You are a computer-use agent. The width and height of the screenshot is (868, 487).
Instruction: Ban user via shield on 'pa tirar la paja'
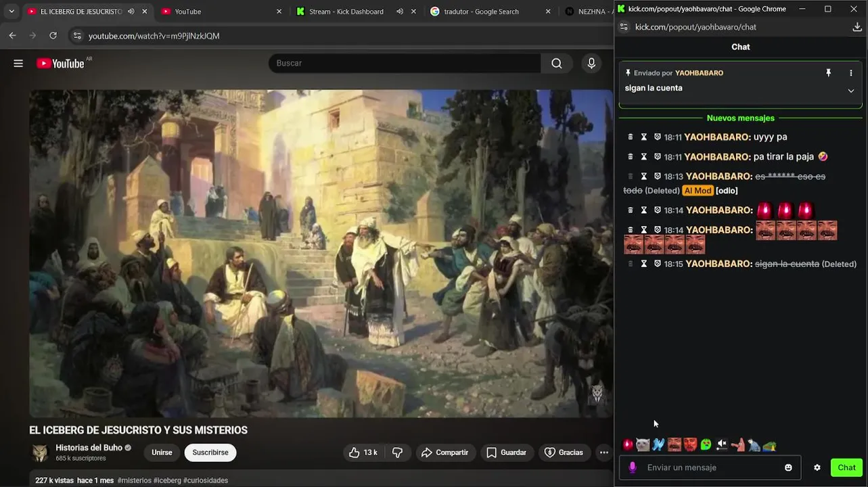click(657, 156)
